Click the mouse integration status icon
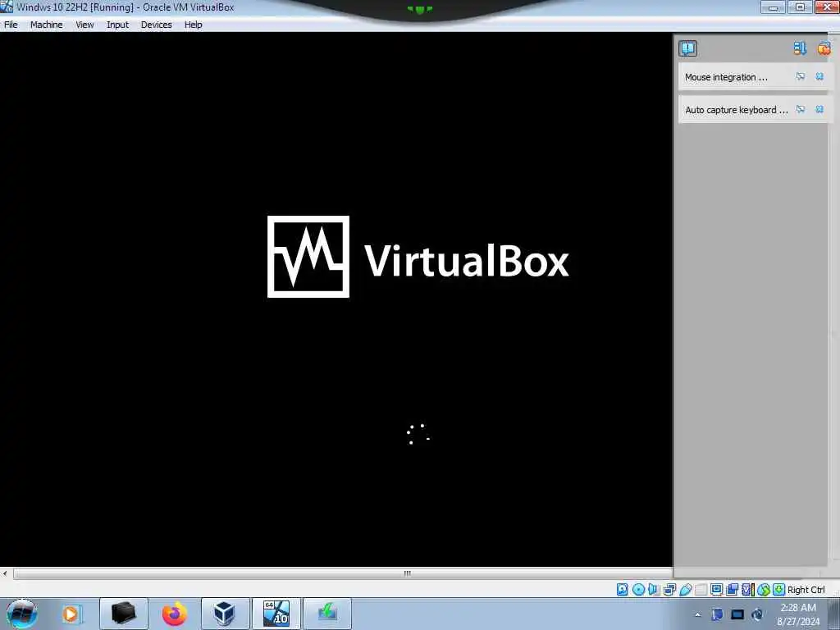Screen dimensions: 840x630 [x=764, y=589]
